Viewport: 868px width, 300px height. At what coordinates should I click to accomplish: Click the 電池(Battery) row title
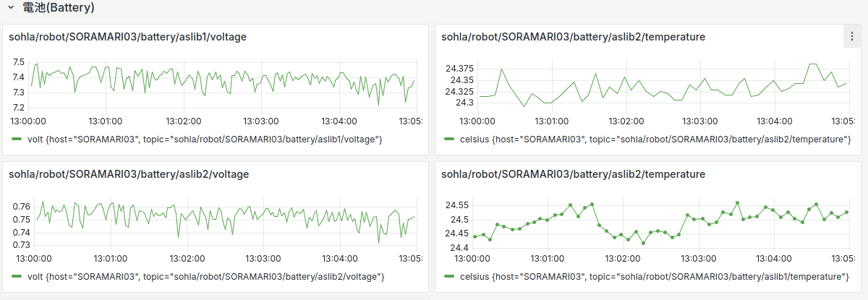[x=58, y=9]
